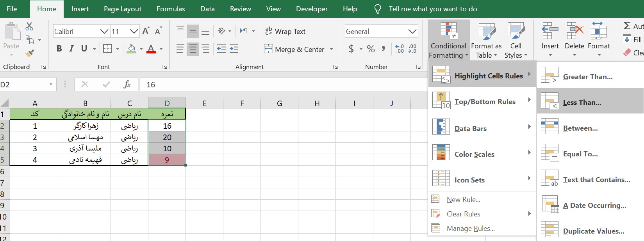The height and width of the screenshot is (241, 644).
Task: Open the File menu
Action: point(12,9)
